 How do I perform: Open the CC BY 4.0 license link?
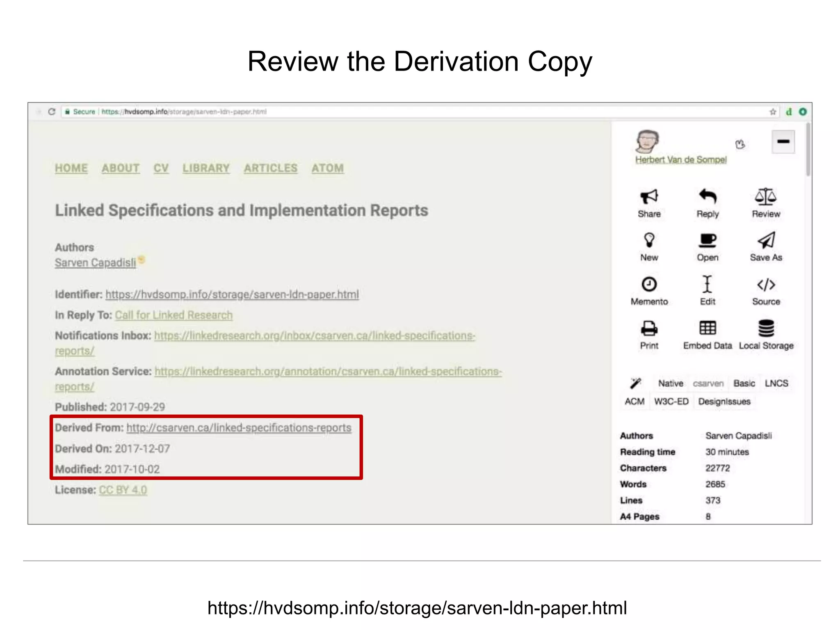[123, 490]
